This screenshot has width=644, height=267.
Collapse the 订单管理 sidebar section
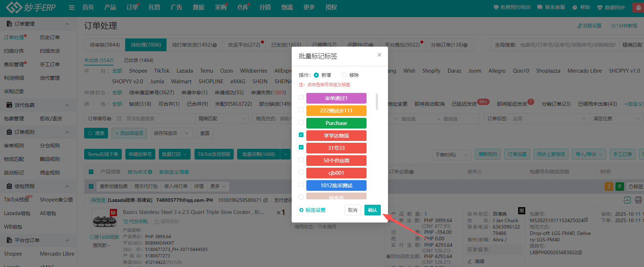click(67, 24)
